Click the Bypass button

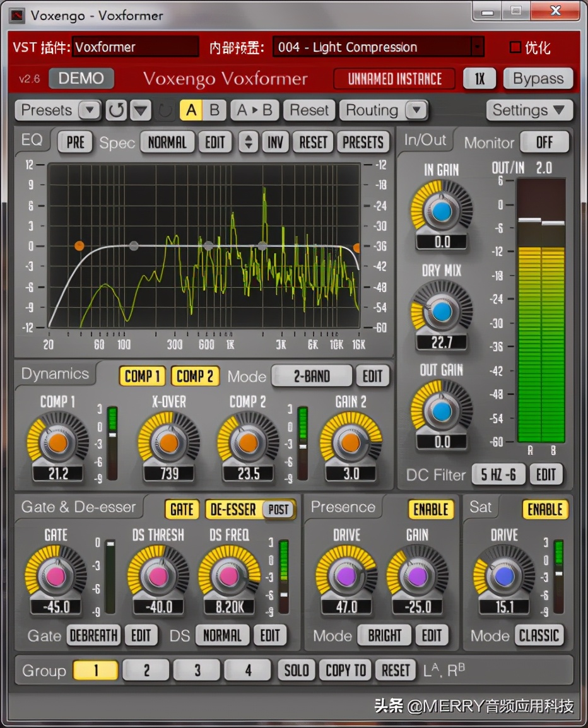pos(538,79)
